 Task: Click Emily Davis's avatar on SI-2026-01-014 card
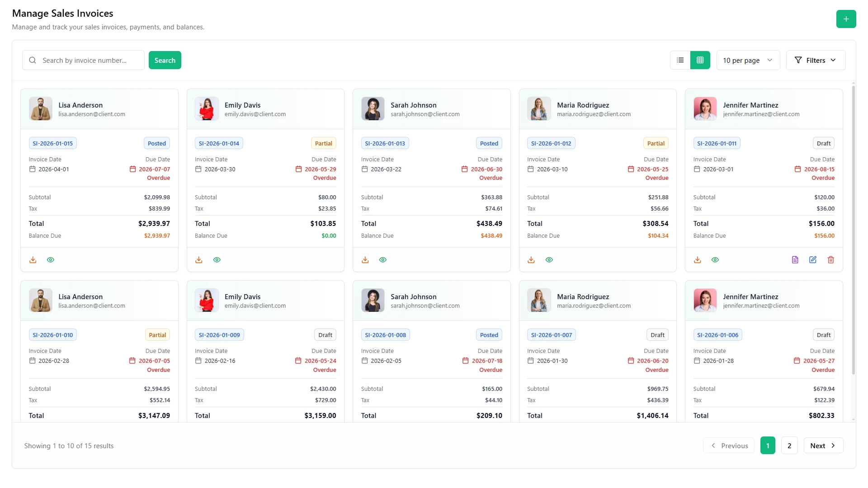coord(207,109)
